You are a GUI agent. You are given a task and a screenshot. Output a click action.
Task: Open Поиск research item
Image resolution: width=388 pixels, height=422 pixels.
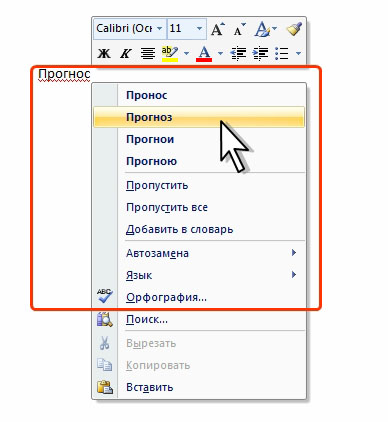(199, 320)
